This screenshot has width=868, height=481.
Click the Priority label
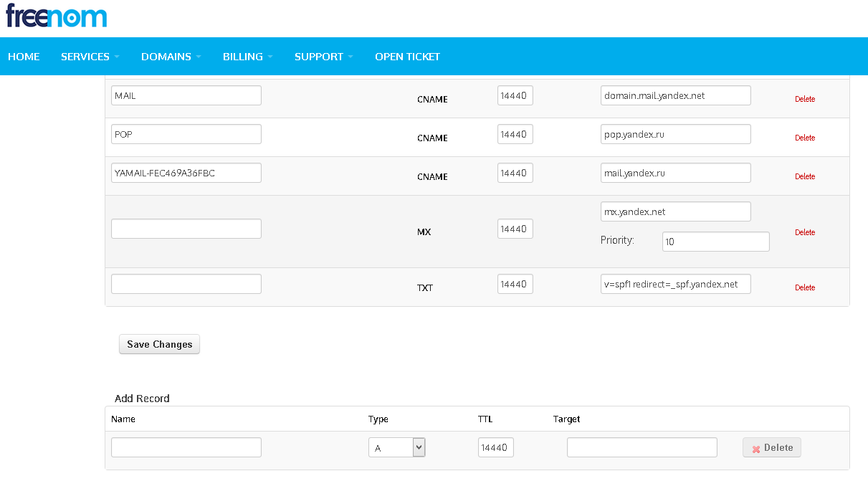click(617, 240)
